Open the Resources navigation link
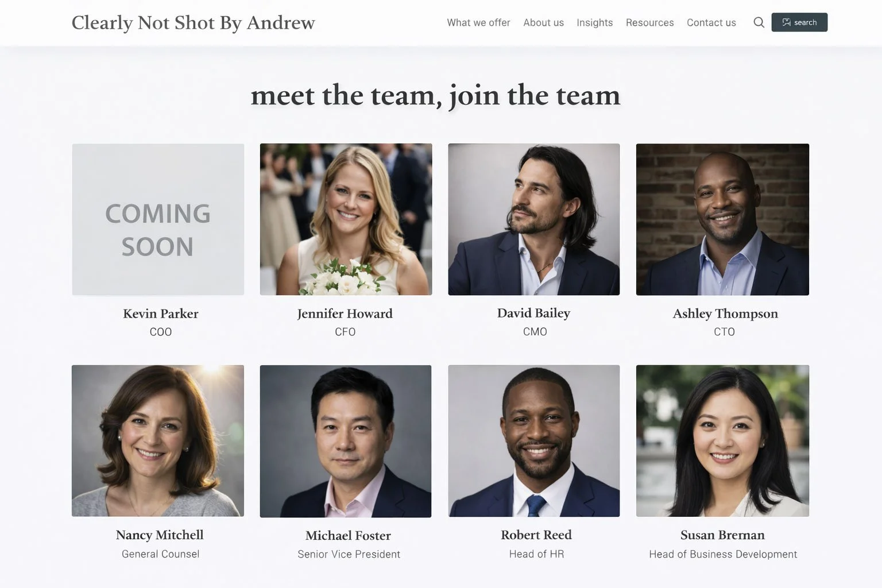Screen dimensions: 882x588 point(649,22)
